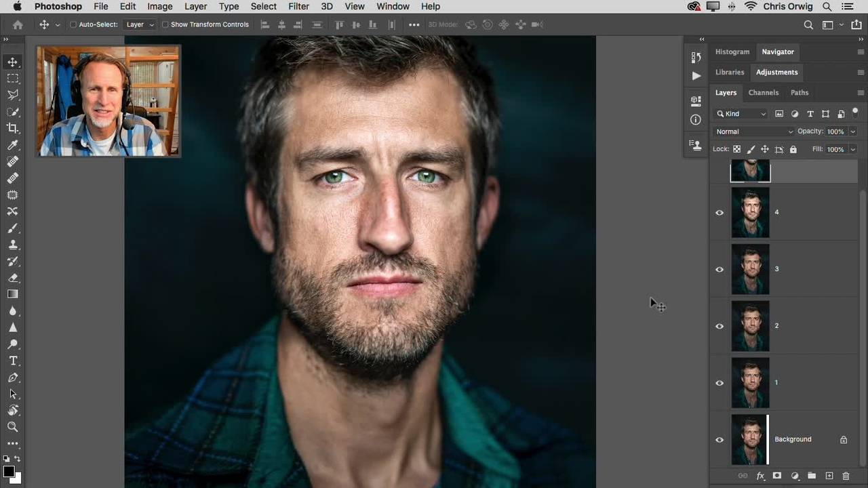The width and height of the screenshot is (868, 488).
Task: Select the Gradient tool
Action: point(12,294)
